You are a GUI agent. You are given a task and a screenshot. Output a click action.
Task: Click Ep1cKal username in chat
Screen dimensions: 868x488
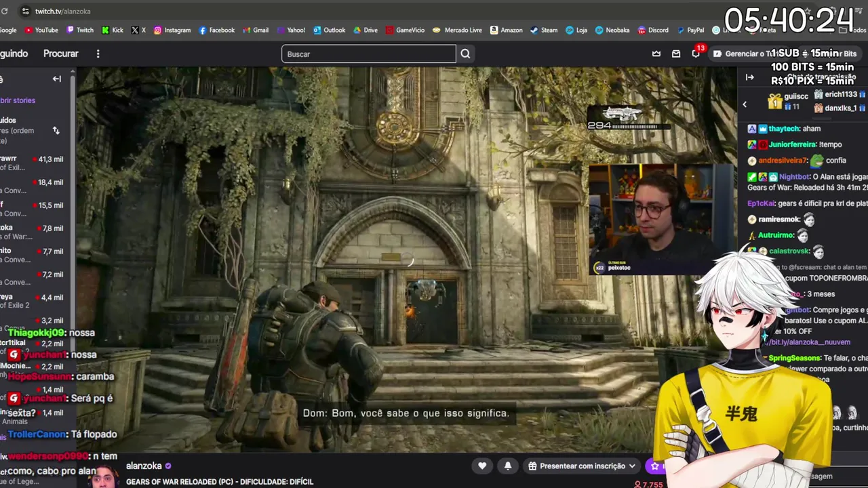[761, 203]
